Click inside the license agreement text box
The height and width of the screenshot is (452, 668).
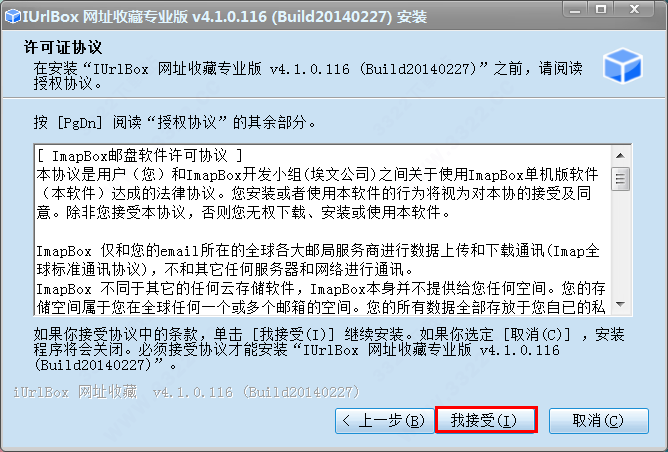(x=323, y=230)
